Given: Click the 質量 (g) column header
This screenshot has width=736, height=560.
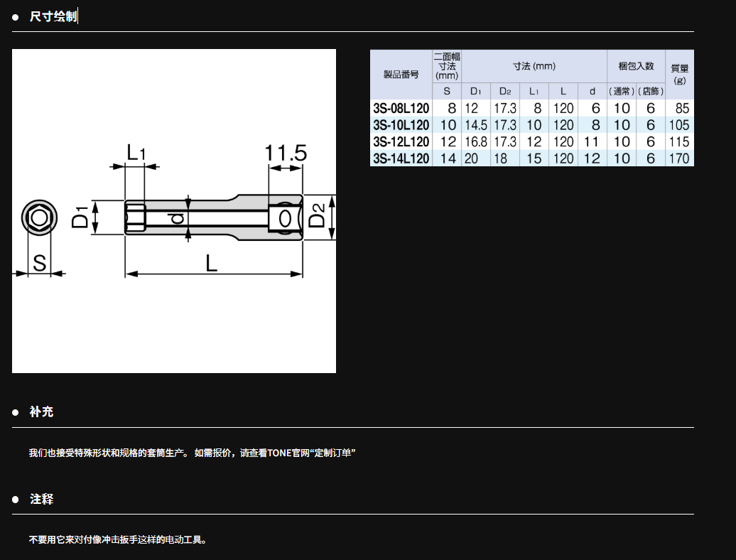Looking at the screenshot, I should [679, 74].
